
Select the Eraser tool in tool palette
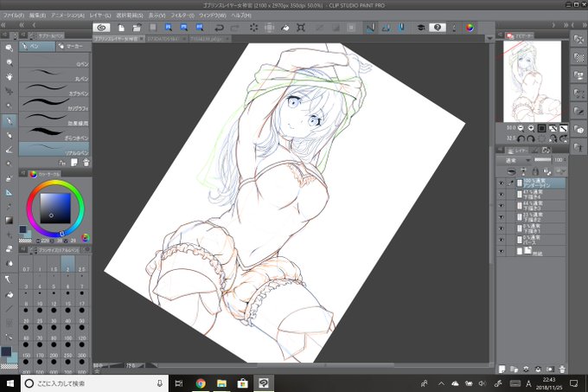point(9,249)
